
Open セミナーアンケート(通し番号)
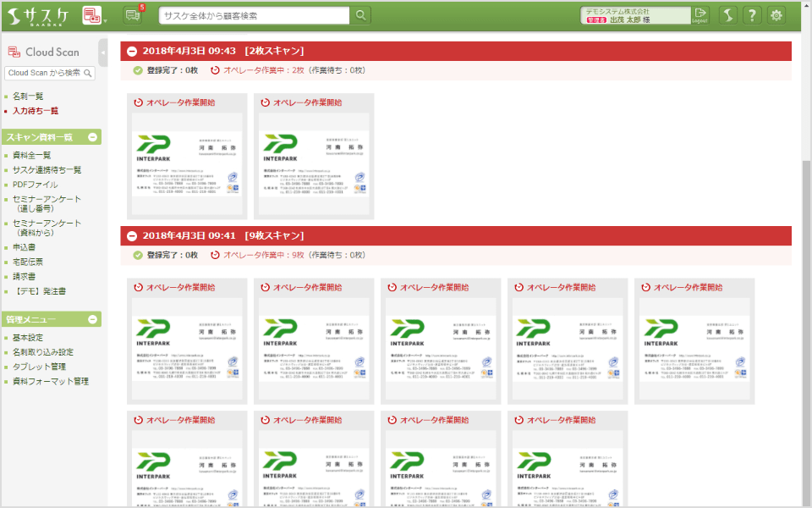pyautogui.click(x=47, y=204)
